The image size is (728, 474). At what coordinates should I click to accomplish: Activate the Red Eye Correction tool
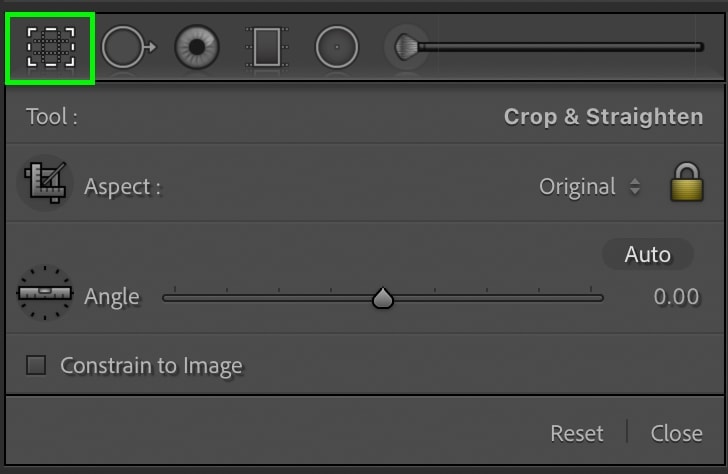point(197,47)
